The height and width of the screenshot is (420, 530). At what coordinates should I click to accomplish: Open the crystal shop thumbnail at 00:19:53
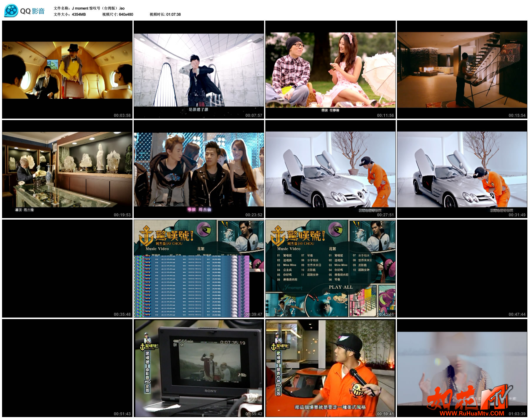tap(67, 169)
